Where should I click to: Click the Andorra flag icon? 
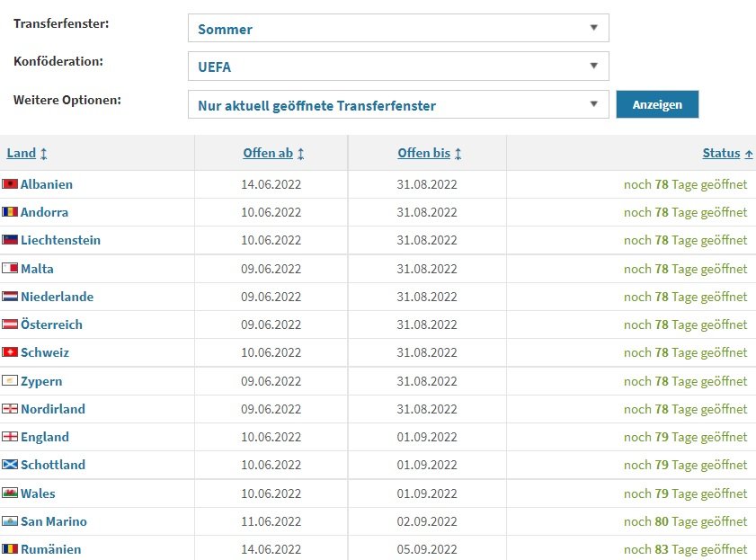click(10, 212)
